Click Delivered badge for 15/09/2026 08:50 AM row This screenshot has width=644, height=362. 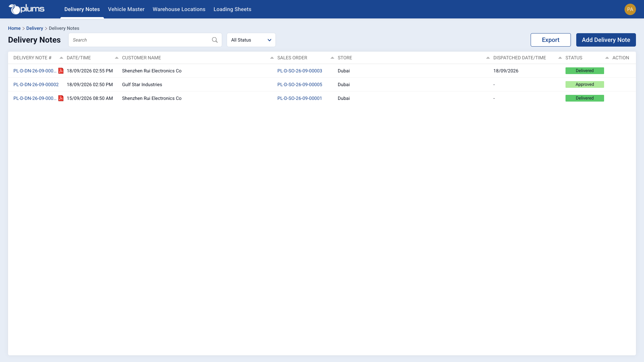pyautogui.click(x=585, y=98)
